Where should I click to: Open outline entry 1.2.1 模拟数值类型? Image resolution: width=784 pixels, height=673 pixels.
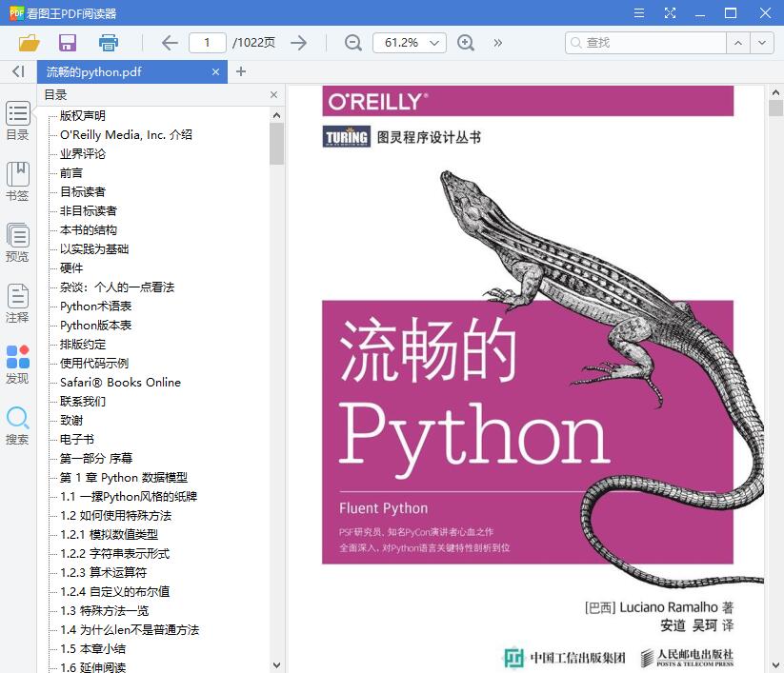(x=109, y=535)
